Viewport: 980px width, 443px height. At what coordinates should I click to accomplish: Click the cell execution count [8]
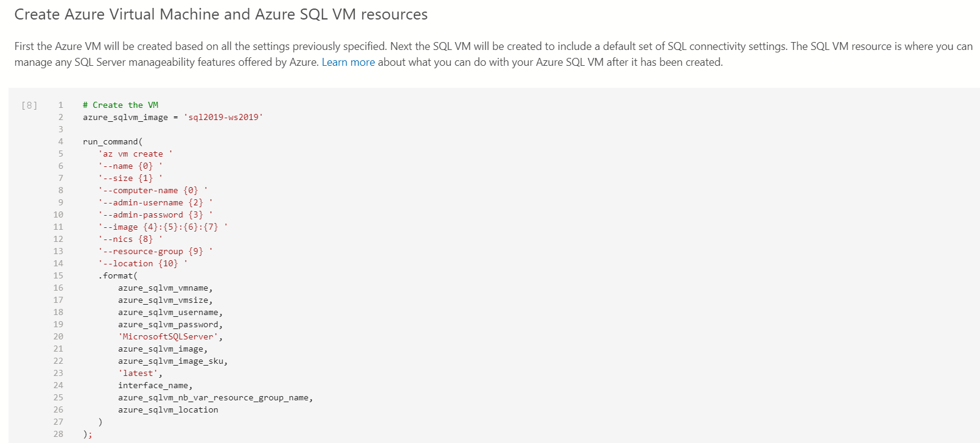click(x=29, y=105)
